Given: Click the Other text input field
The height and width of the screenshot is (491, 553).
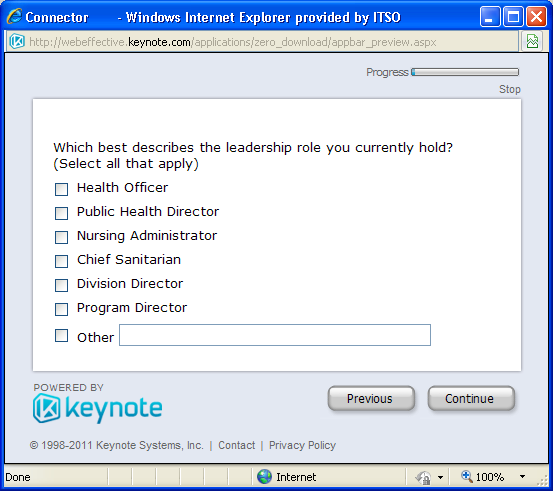Looking at the screenshot, I should tap(275, 335).
